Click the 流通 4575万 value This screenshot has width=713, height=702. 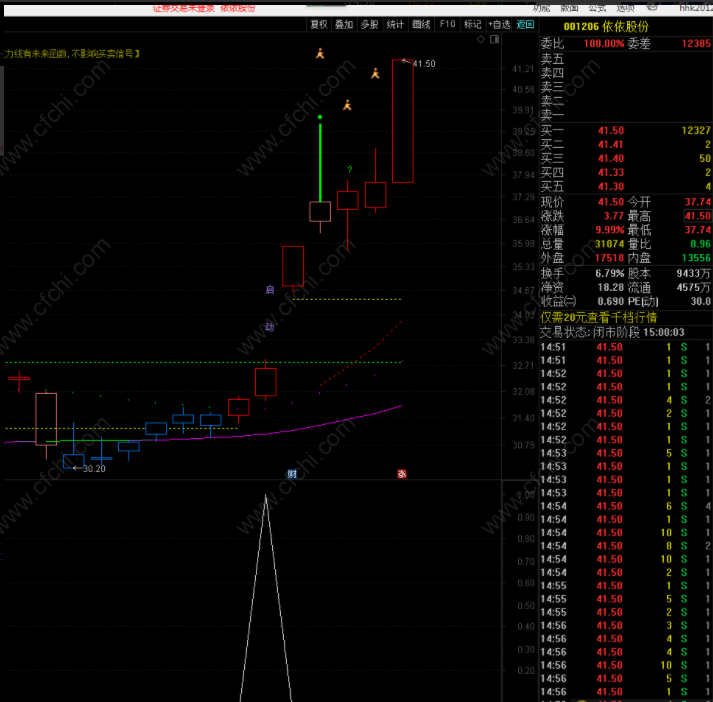[693, 288]
